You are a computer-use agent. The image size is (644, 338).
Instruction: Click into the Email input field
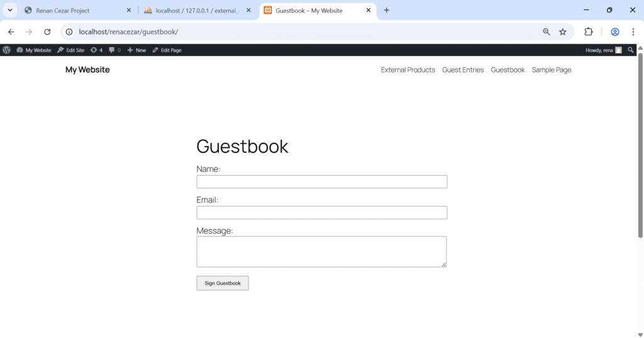(x=321, y=213)
